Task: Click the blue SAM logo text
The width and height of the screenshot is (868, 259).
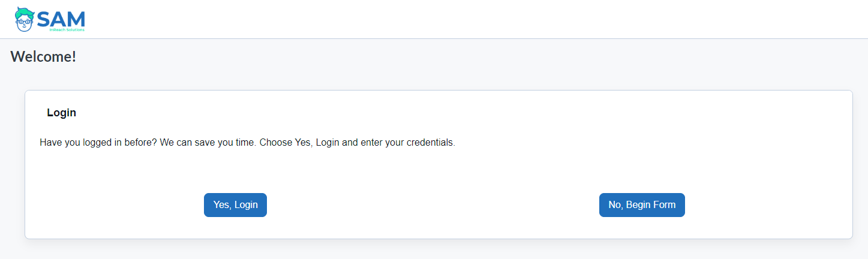Action: coord(61,19)
